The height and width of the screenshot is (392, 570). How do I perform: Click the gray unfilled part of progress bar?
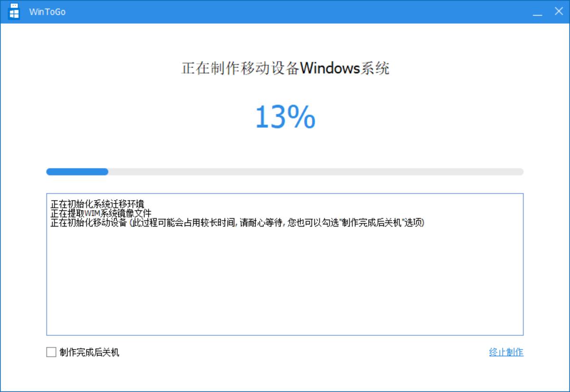pos(316,172)
